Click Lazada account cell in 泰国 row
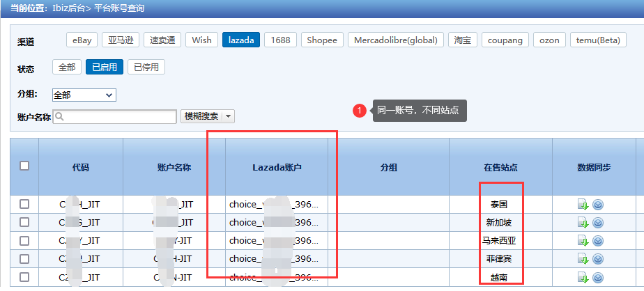 point(277,205)
